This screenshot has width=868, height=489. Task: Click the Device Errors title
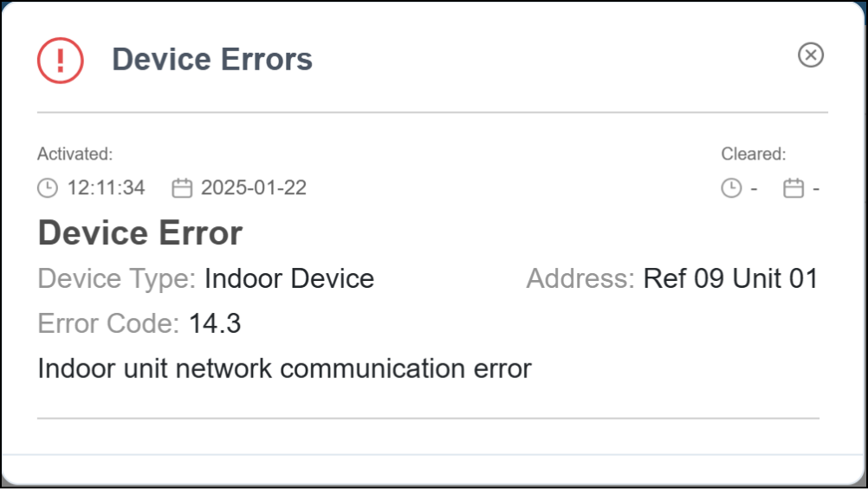click(x=212, y=60)
